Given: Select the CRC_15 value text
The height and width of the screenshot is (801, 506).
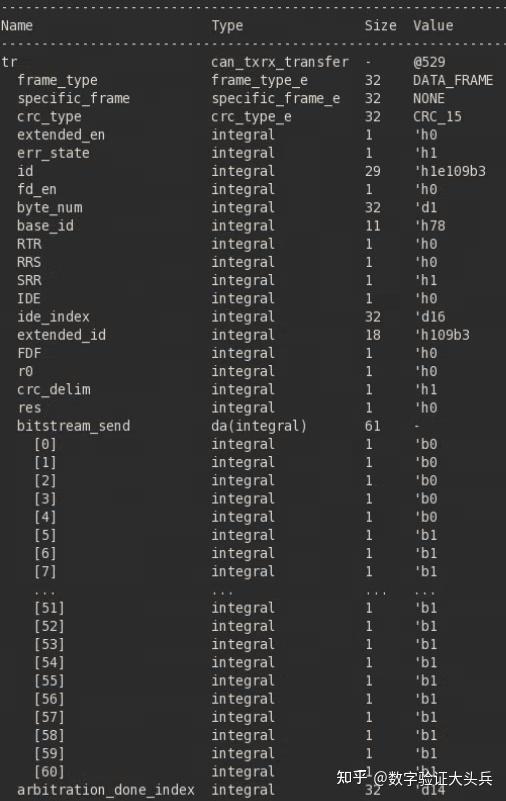Looking at the screenshot, I should tap(437, 117).
